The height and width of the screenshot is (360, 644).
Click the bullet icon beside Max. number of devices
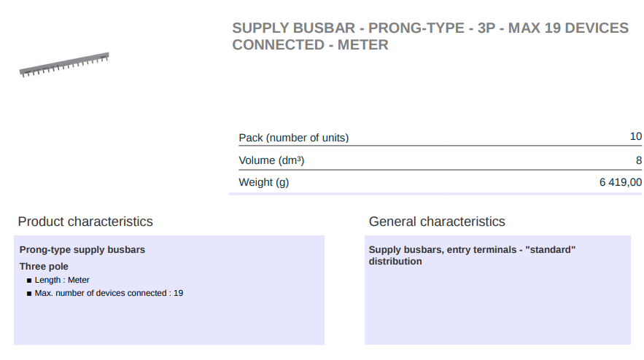(x=29, y=294)
